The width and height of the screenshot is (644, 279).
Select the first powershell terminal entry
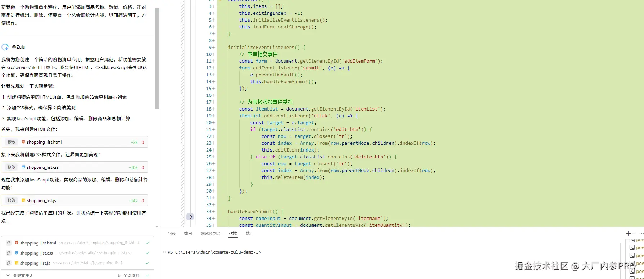point(636,240)
